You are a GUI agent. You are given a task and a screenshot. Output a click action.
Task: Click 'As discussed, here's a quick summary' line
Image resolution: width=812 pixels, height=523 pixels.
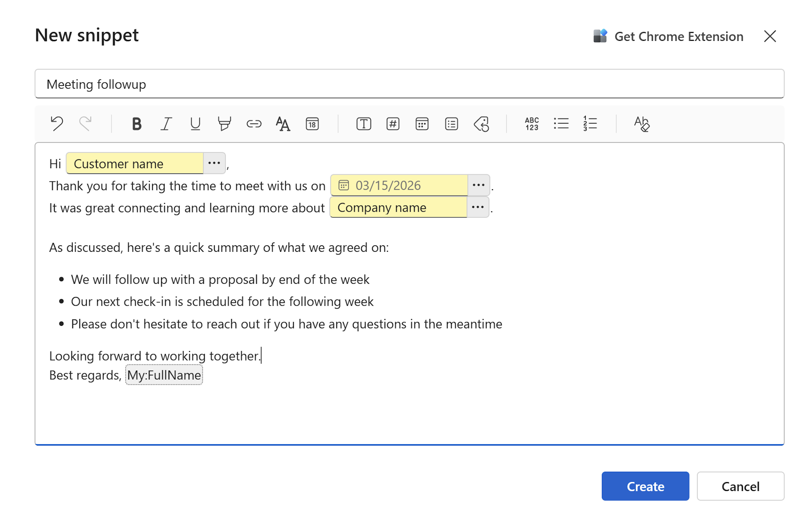tap(219, 248)
